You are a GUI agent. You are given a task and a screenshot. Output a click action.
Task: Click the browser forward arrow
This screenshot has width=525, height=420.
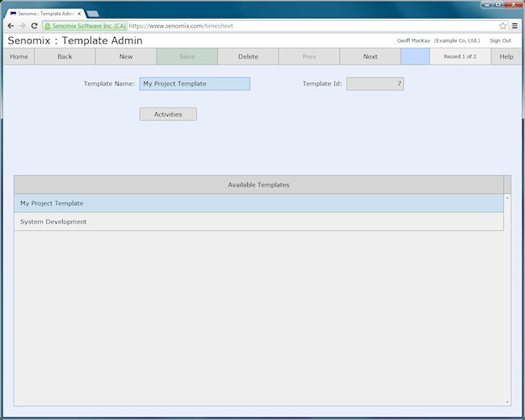[23, 26]
